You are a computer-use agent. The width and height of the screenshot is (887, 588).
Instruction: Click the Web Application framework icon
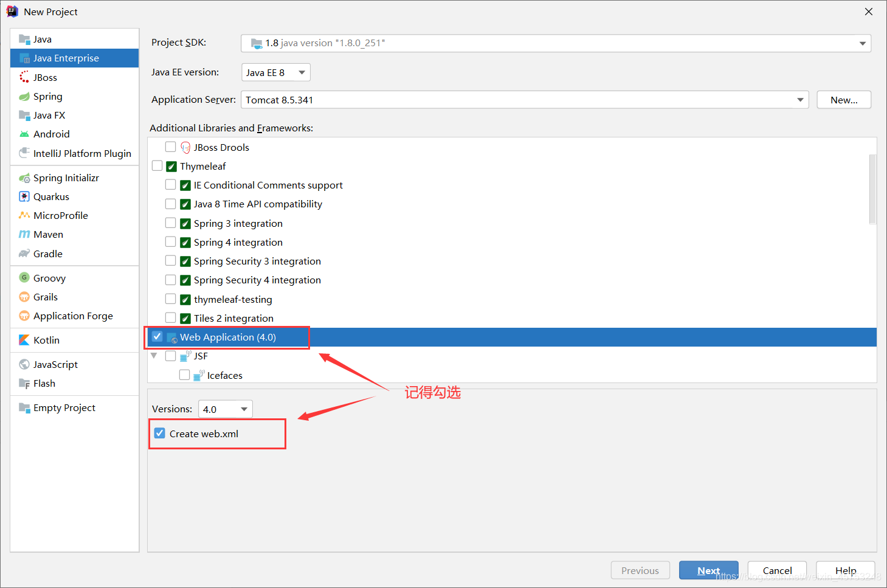(x=172, y=337)
